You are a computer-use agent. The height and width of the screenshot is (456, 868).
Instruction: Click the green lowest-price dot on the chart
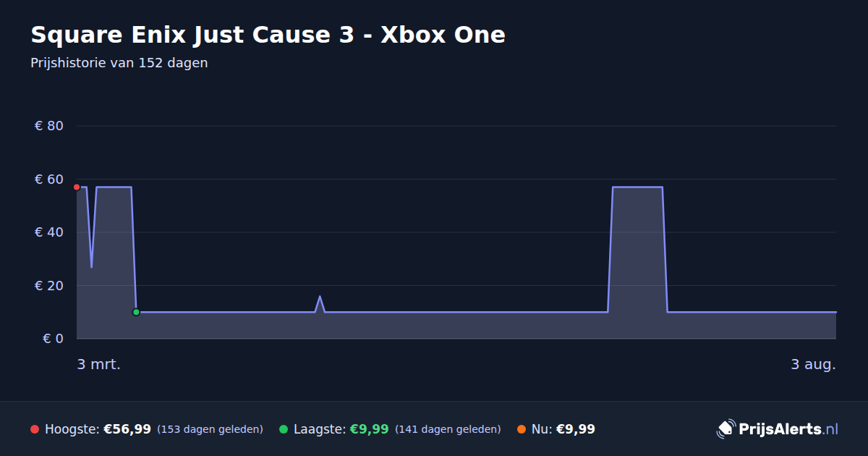pos(136,312)
